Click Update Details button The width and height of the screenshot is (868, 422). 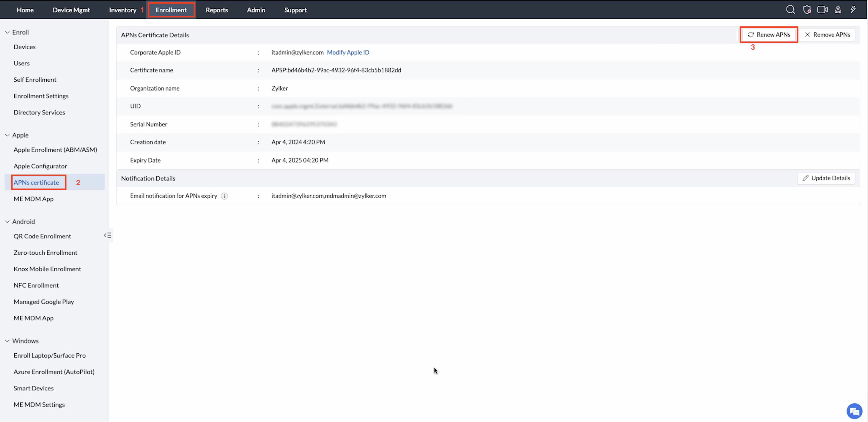tap(826, 178)
